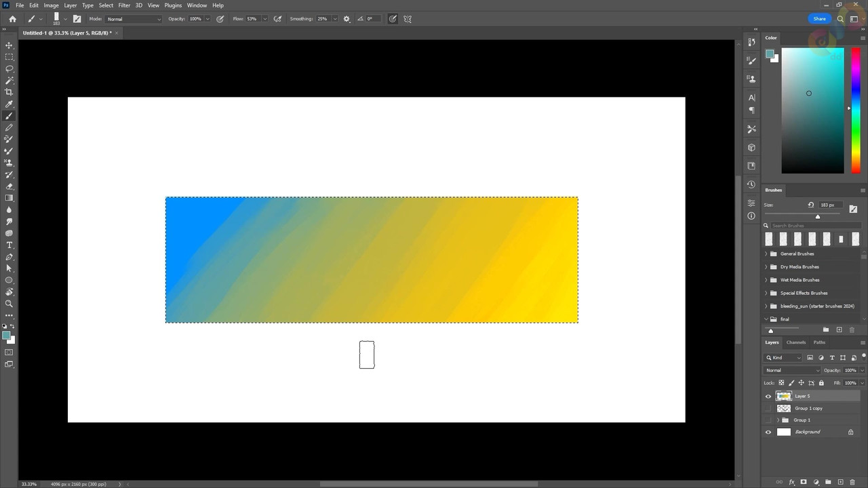Screen dimensions: 868x488
Task: Show the Group 1 layer group
Action: point(768,420)
